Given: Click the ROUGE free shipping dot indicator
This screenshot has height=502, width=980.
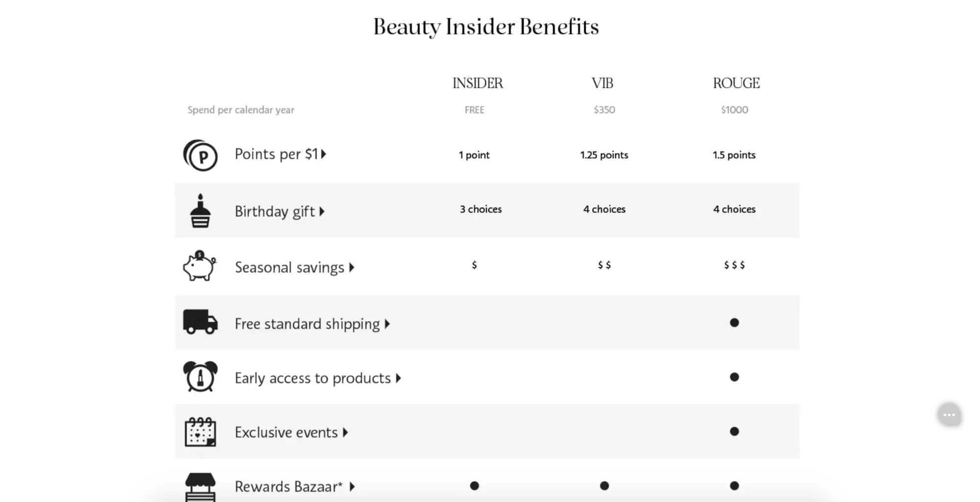Looking at the screenshot, I should click(734, 323).
